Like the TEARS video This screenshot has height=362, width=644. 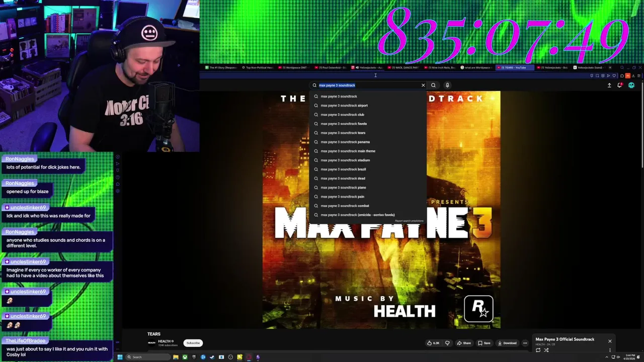click(433, 343)
